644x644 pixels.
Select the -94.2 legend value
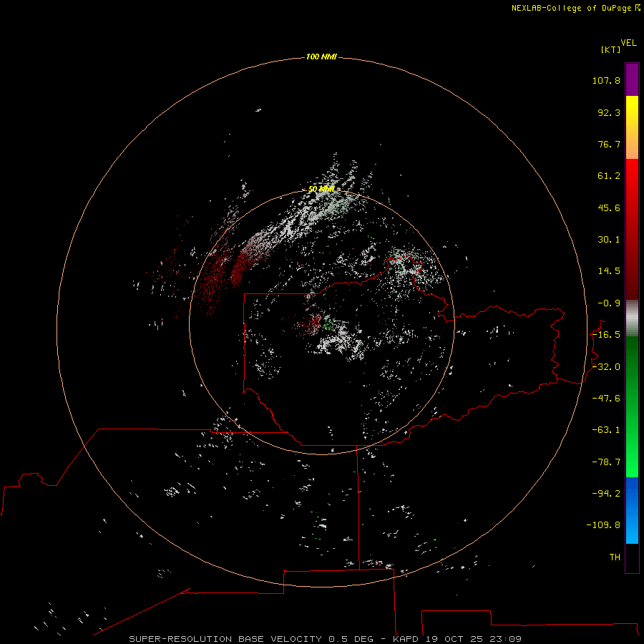pyautogui.click(x=606, y=494)
